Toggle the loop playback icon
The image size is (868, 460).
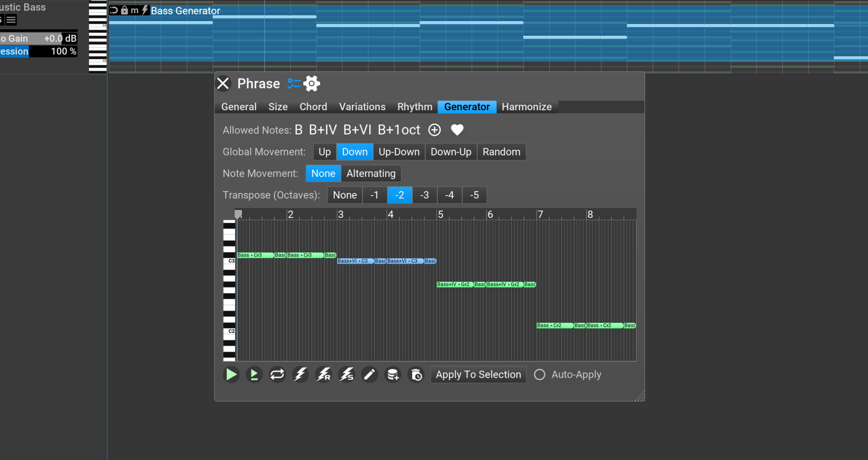pos(277,374)
